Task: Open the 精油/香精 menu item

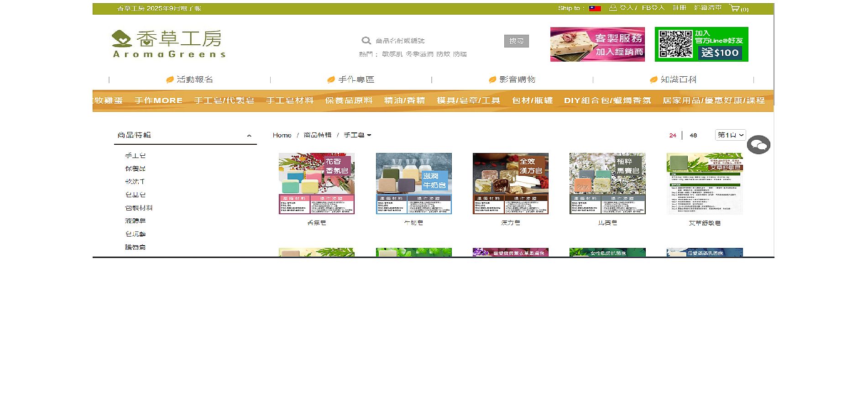Action: pyautogui.click(x=404, y=100)
